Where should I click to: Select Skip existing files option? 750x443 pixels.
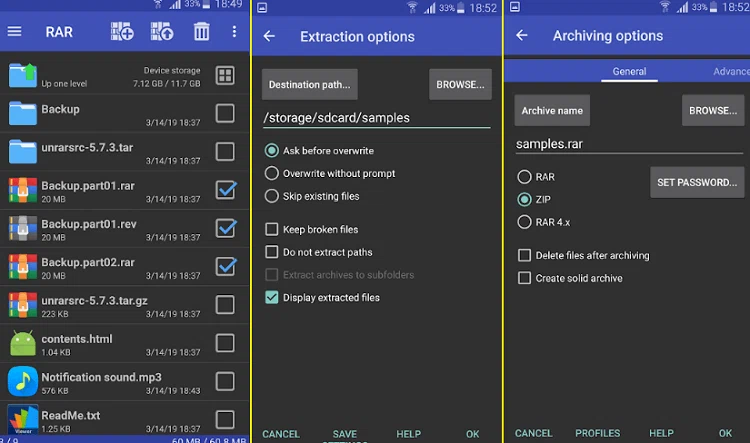point(272,196)
